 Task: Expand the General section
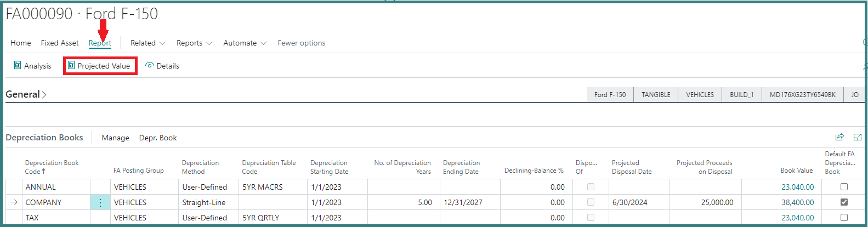26,94
